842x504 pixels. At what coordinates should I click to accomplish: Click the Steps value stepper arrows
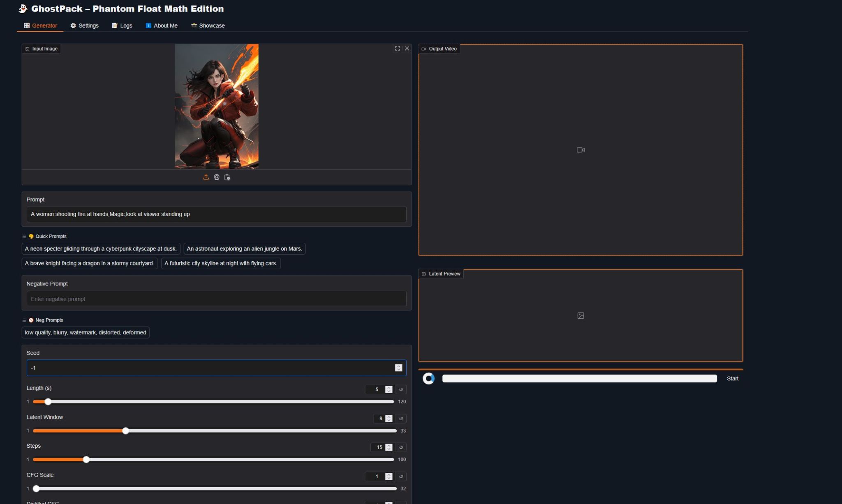pyautogui.click(x=389, y=447)
